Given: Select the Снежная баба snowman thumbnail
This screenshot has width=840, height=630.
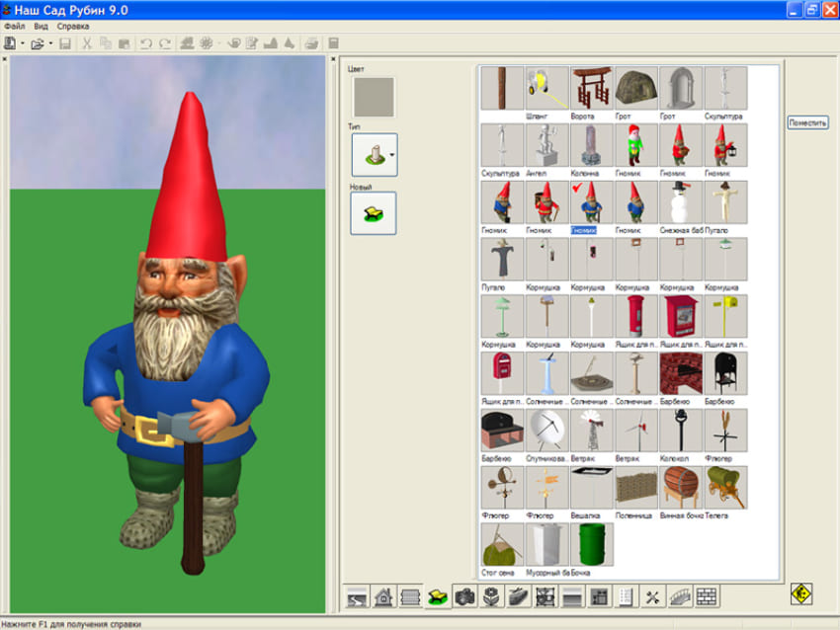Looking at the screenshot, I should pos(681,202).
